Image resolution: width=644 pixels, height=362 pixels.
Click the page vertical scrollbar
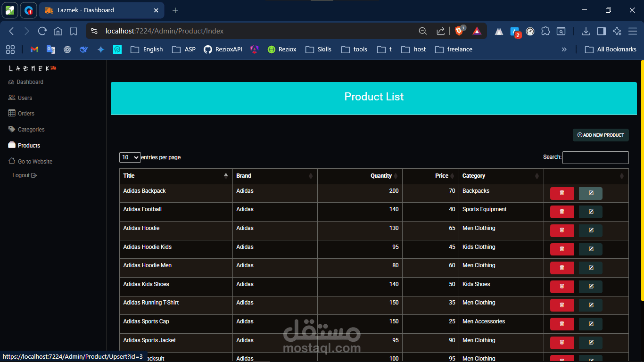[642, 181]
